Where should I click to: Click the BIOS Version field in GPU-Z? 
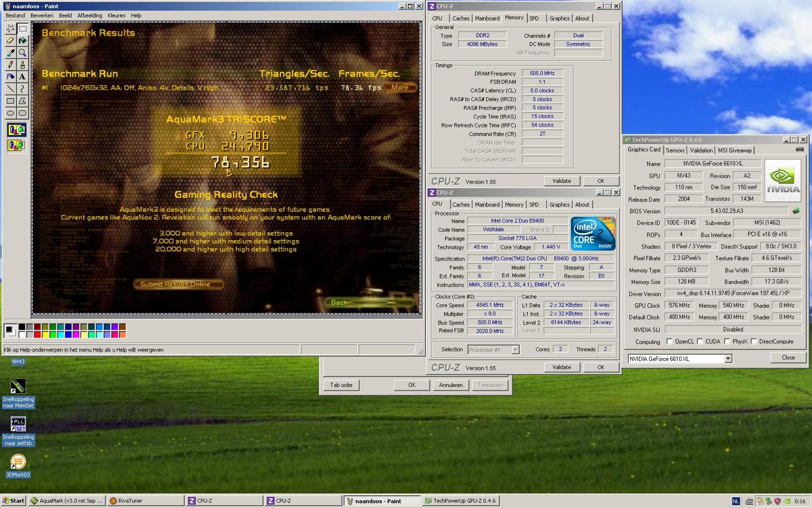tap(727, 211)
